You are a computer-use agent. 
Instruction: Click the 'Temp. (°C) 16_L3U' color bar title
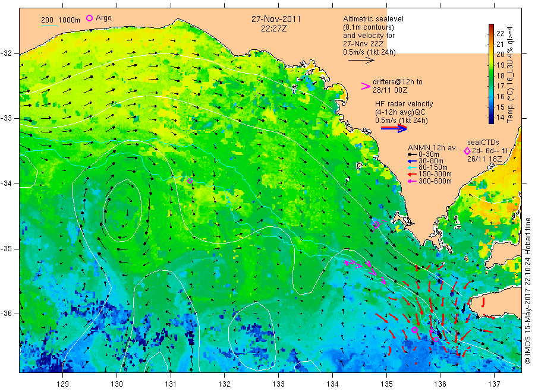click(x=510, y=75)
